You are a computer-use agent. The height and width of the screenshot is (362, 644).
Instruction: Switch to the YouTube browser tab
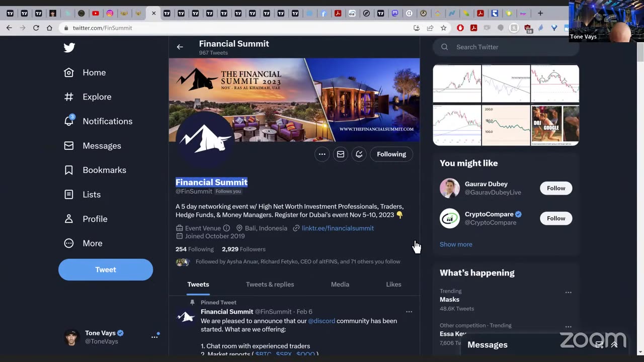click(x=96, y=14)
